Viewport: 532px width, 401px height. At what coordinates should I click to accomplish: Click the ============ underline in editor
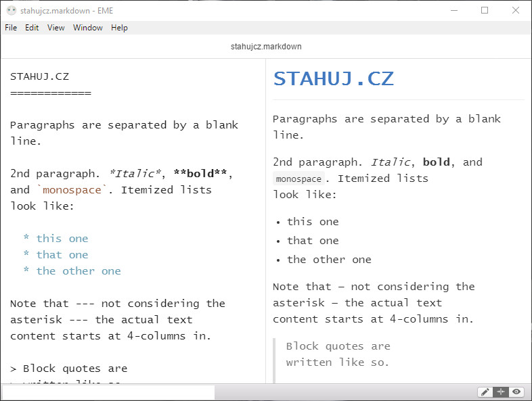click(x=51, y=93)
